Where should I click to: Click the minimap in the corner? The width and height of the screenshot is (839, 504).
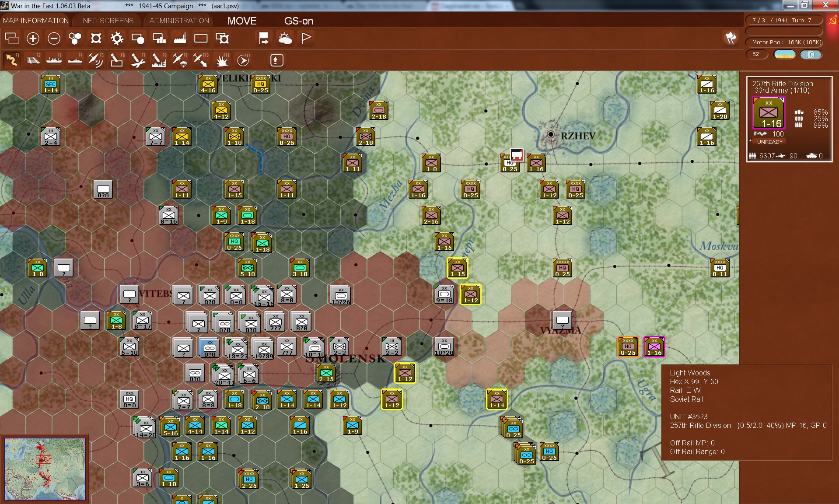pyautogui.click(x=45, y=469)
